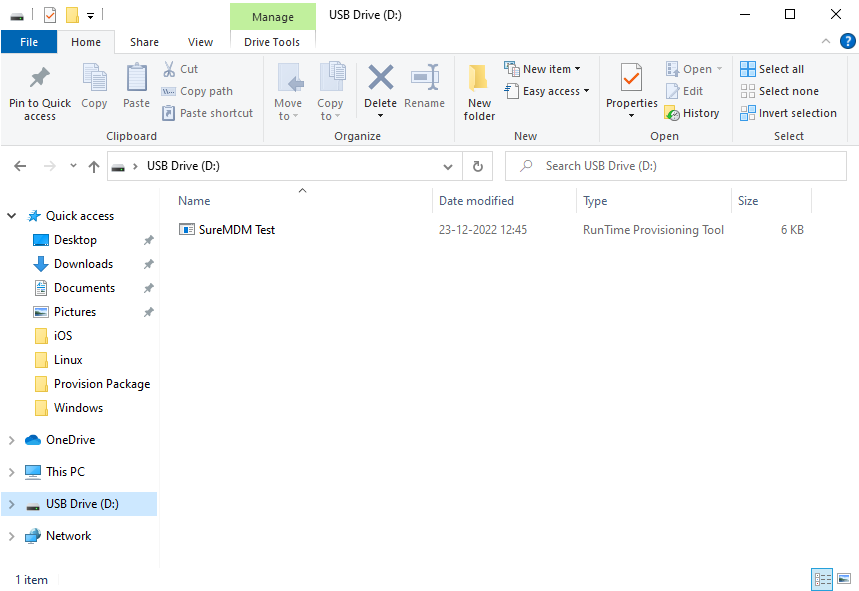Click Paste shortcut option
The height and width of the screenshot is (591, 859).
point(208,113)
